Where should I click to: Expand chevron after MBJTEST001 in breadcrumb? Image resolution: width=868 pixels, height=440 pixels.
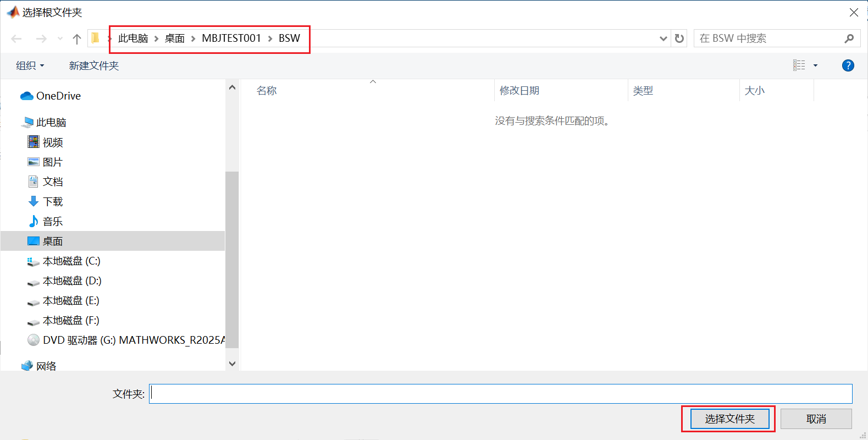[270, 38]
